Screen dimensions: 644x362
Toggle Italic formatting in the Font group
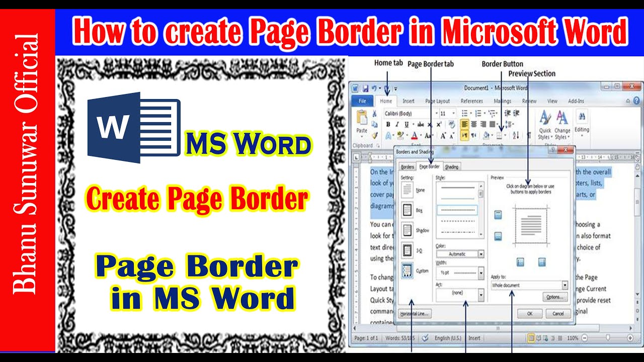click(397, 125)
